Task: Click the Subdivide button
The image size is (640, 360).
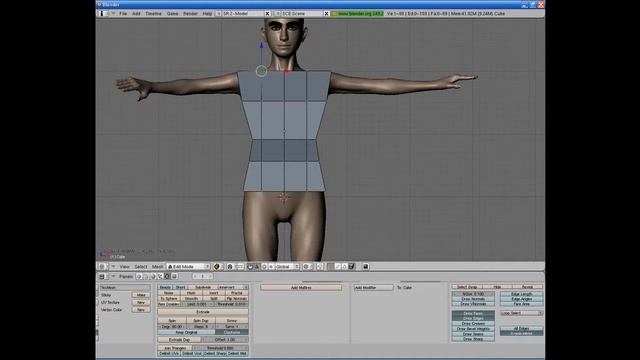Action: 203,287
